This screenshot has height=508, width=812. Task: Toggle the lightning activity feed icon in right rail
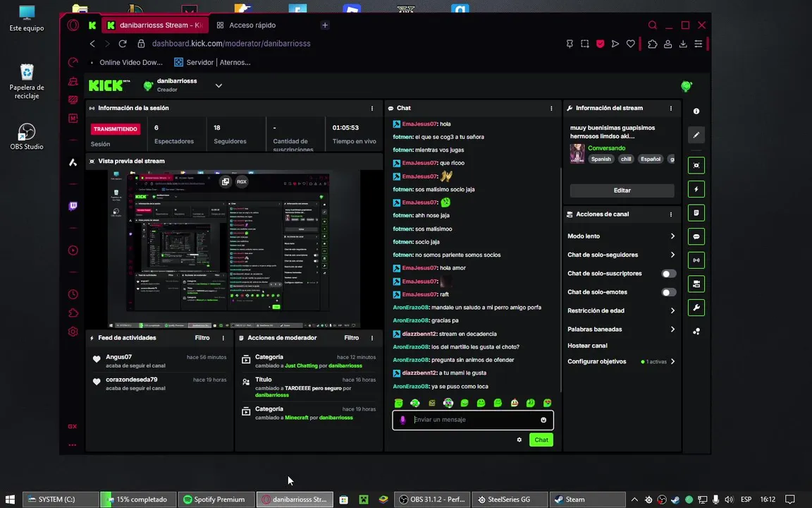[x=696, y=189]
